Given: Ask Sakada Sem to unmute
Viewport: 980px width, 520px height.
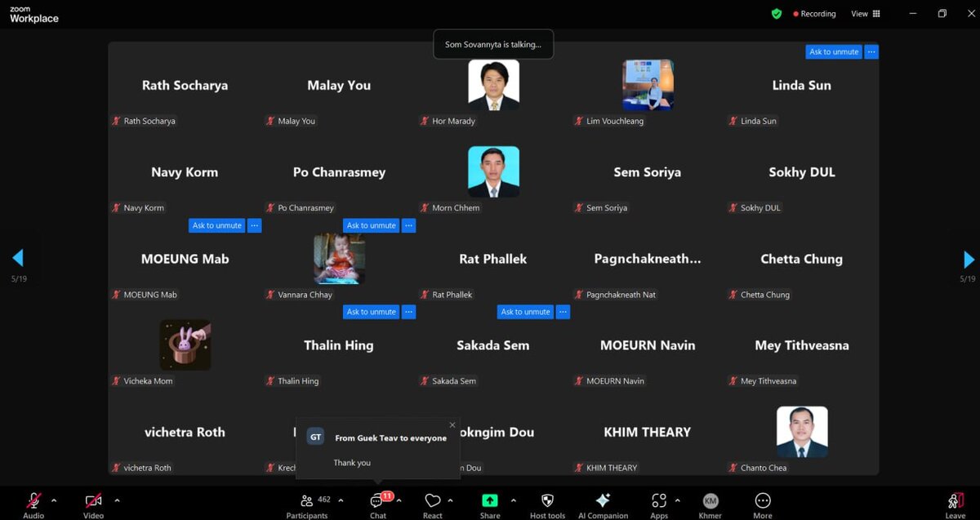Looking at the screenshot, I should [x=525, y=312].
